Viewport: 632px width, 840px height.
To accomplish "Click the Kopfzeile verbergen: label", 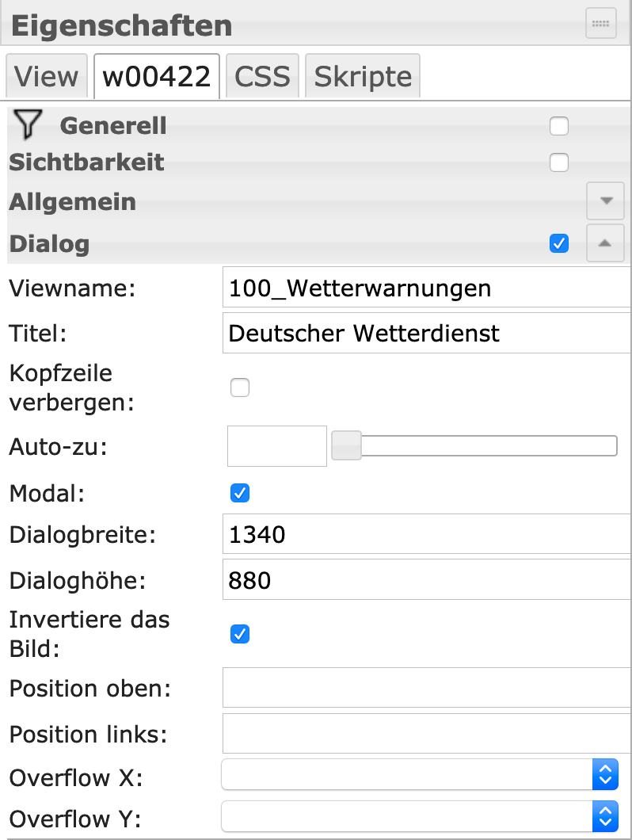I will pyautogui.click(x=72, y=388).
